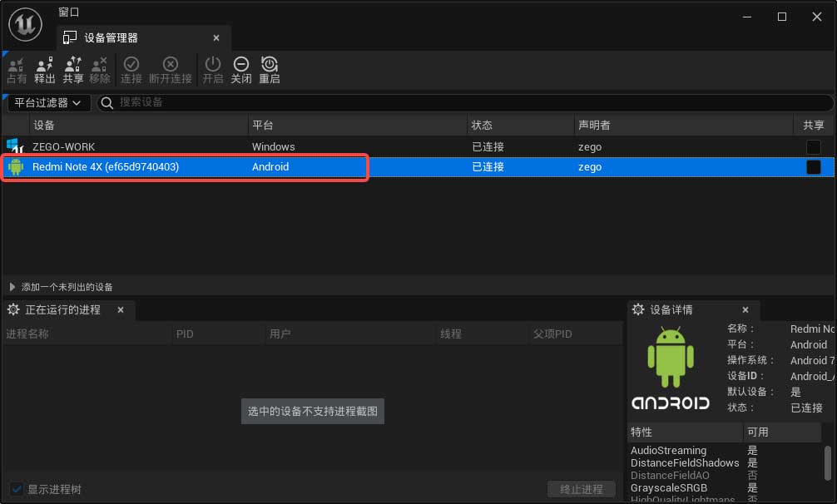Click the 开启 (Power on) icon
This screenshot has width=837, height=504.
pyautogui.click(x=213, y=70)
